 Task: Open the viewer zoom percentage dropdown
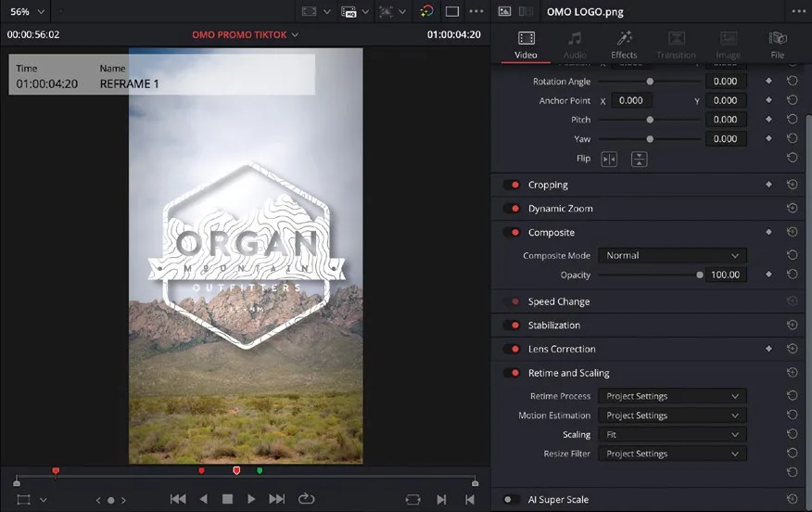point(28,11)
